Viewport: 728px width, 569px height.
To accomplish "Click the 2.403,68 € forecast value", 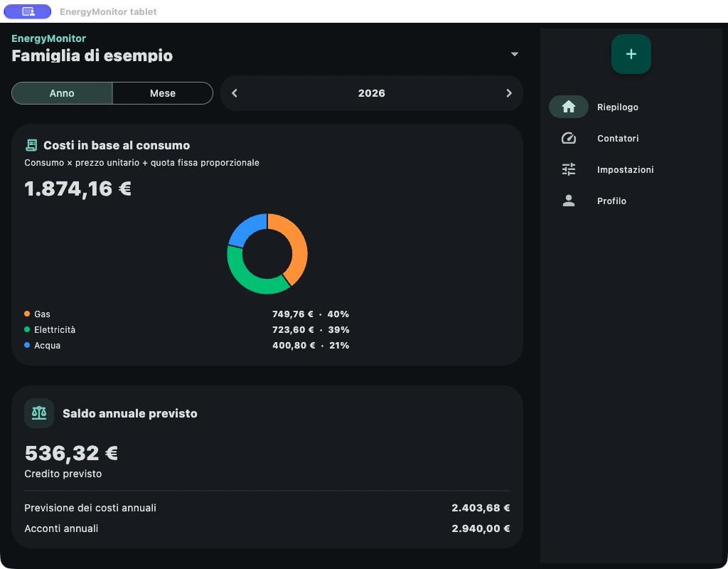I will click(x=481, y=508).
